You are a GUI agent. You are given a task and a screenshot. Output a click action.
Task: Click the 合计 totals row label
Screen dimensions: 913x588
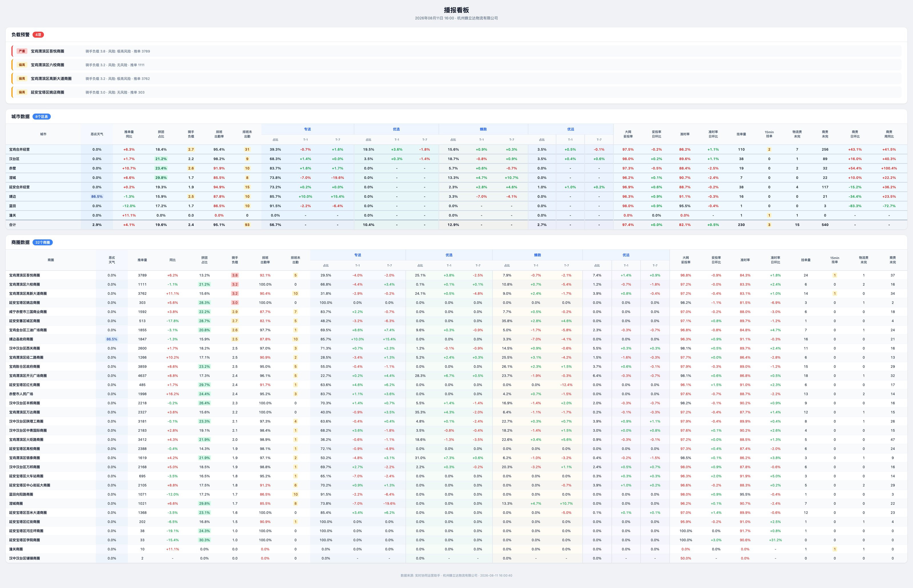coord(13,225)
